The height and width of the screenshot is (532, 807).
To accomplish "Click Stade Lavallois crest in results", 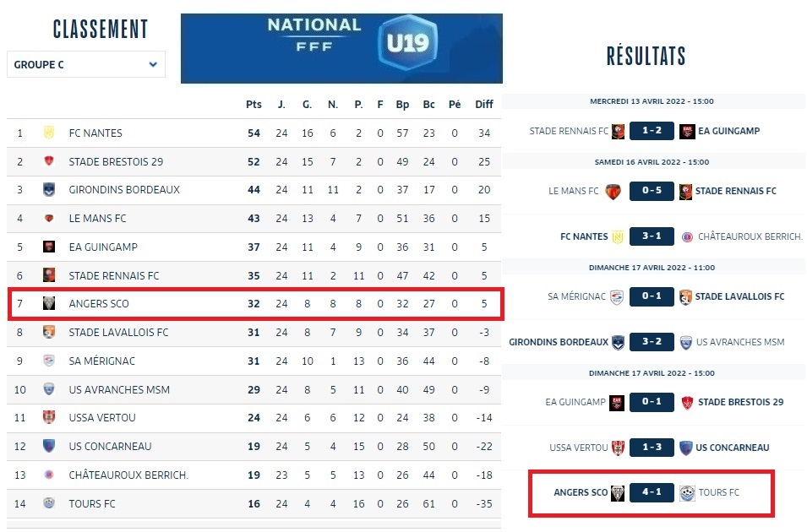I will coord(686,296).
